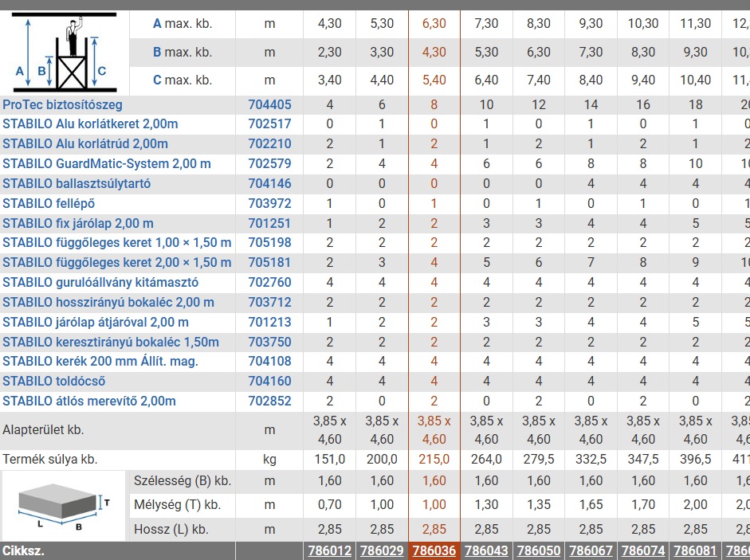Open item number 704160
This screenshot has height=560, width=750.
tap(269, 381)
